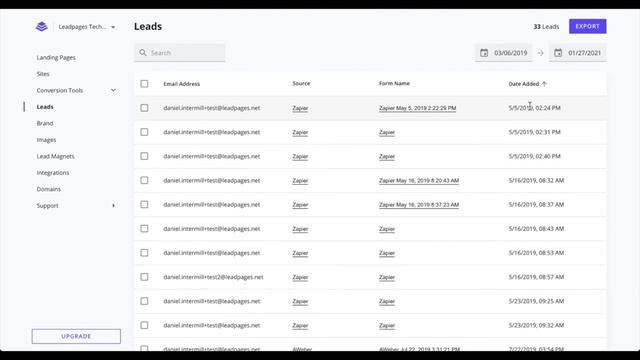640x360 pixels.
Task: Check the lead added 5/5/2019, 02:24 PM
Action: point(144,108)
